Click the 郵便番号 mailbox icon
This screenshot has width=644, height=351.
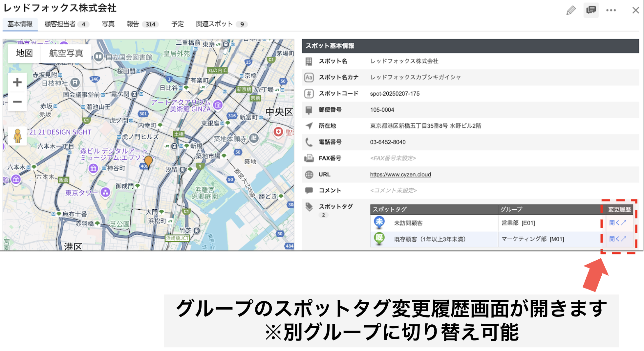tap(309, 110)
